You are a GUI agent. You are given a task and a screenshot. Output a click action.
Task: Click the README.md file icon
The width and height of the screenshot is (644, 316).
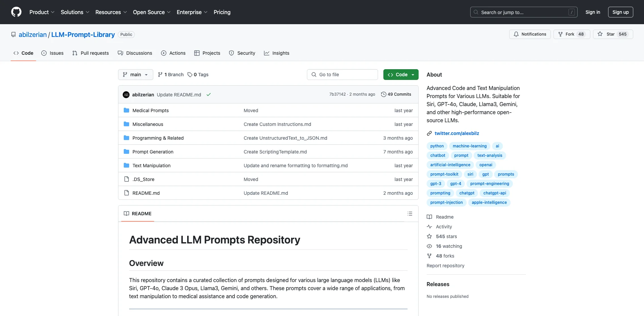pyautogui.click(x=126, y=193)
